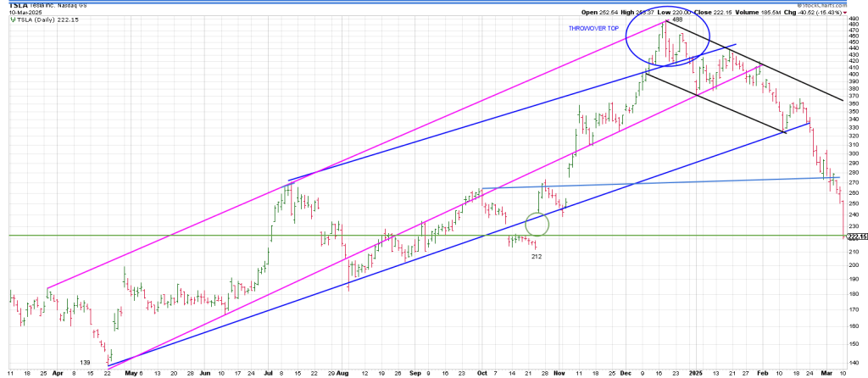The height and width of the screenshot is (378, 868).
Task: Click the 139 low label near April
Action: click(x=86, y=362)
